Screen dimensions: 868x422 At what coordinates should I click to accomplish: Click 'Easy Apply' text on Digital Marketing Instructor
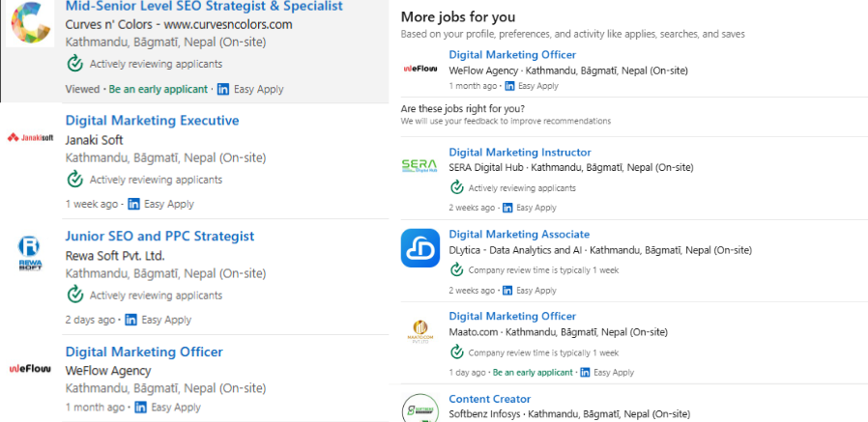(536, 208)
